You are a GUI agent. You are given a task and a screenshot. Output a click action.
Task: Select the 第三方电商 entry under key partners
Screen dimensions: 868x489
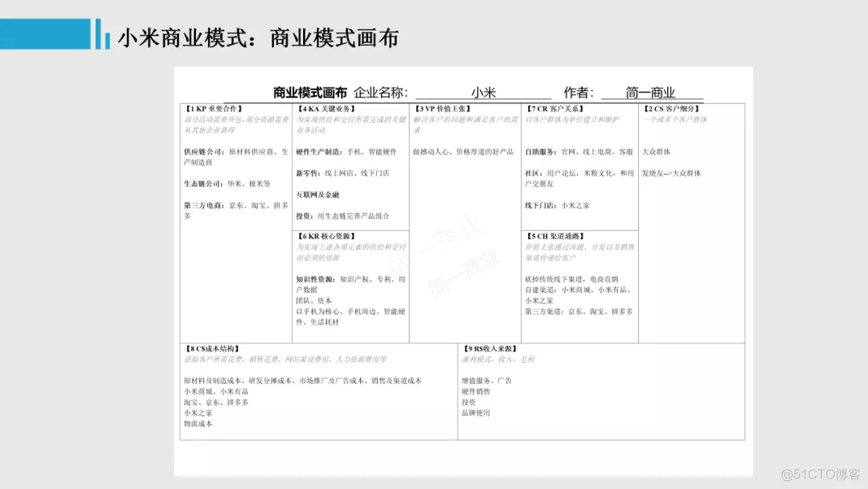(x=236, y=211)
